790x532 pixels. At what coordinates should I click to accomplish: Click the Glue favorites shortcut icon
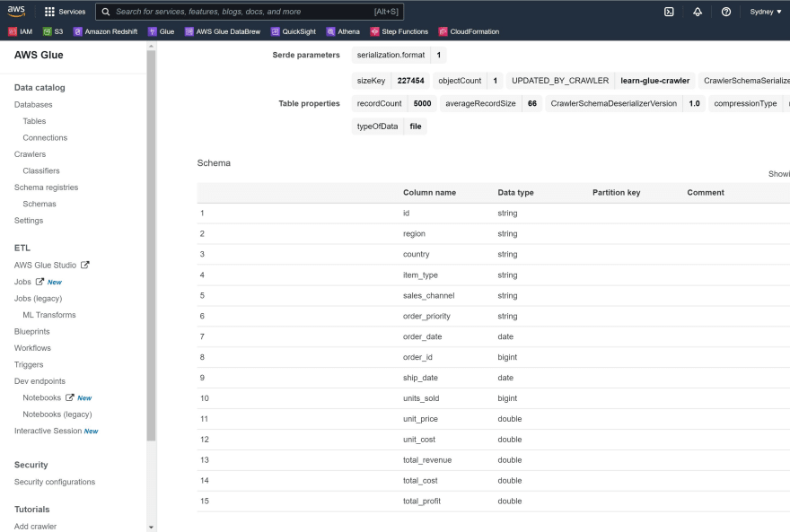click(152, 31)
